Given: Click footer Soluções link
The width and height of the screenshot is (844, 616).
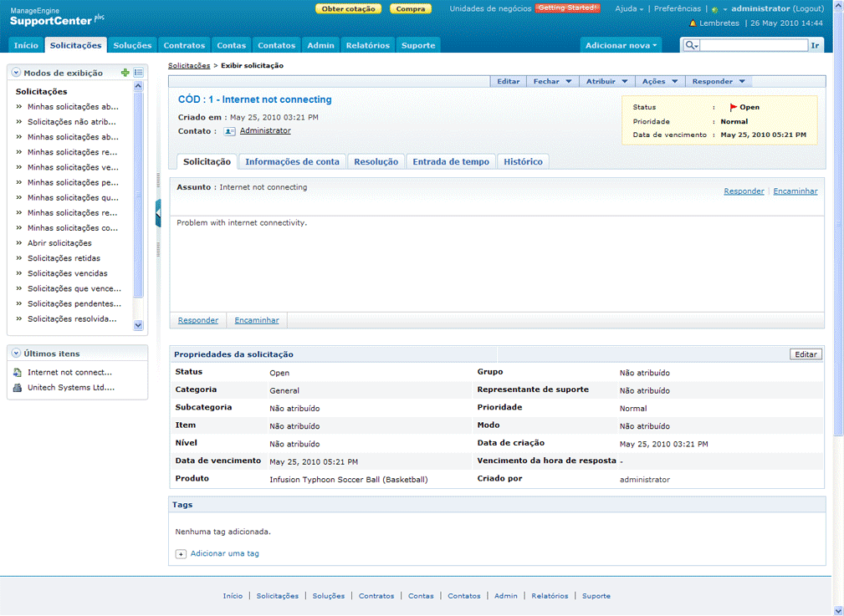Looking at the screenshot, I should (329, 596).
